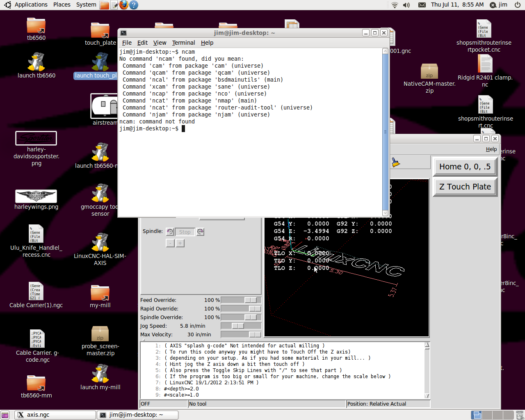Viewport: 525px width, 420px height.
Task: Select the airstream image thumbnail on the desktop
Action: (104, 106)
